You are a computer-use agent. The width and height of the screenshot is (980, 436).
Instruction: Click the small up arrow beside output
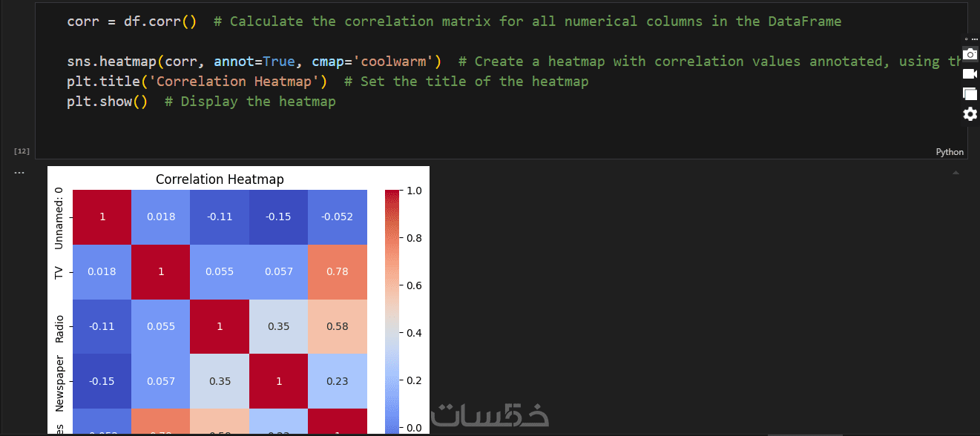coord(956,172)
